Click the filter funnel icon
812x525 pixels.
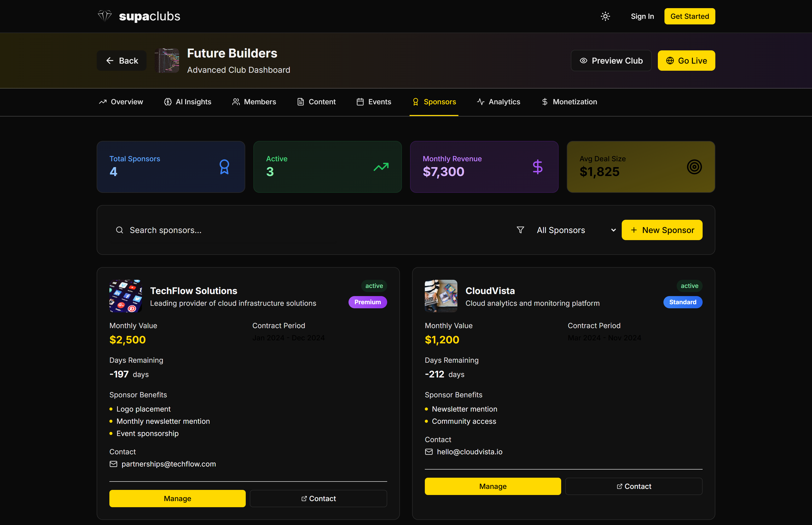click(x=520, y=230)
